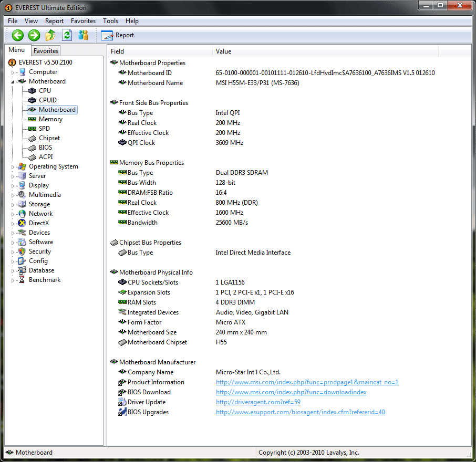
Task: Select the ACPI icon in the tree
Action: point(32,157)
